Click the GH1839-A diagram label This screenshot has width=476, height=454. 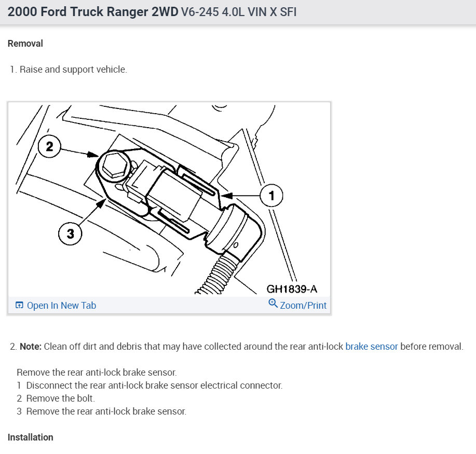click(292, 289)
